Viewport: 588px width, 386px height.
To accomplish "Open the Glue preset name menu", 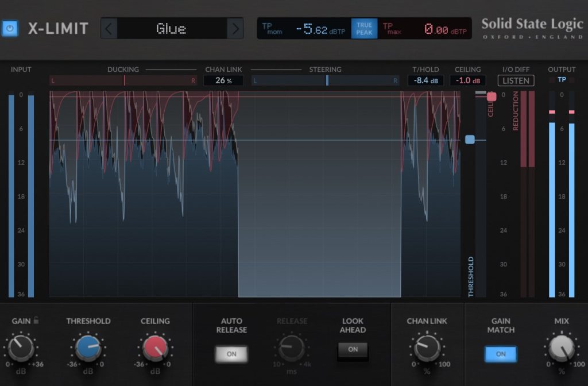I will [x=172, y=28].
